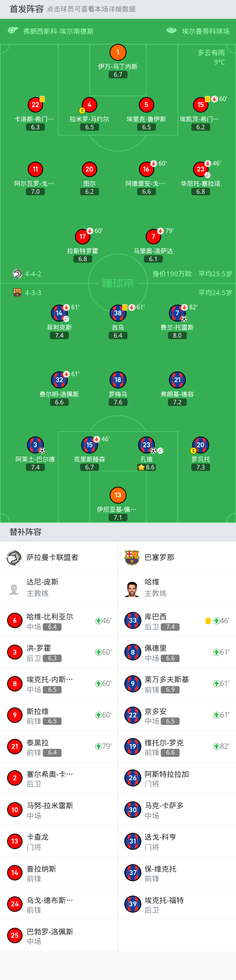The height and width of the screenshot is (980, 236).
Task: Click the 8.0 rating for Ferran Torres
Action: [177, 335]
